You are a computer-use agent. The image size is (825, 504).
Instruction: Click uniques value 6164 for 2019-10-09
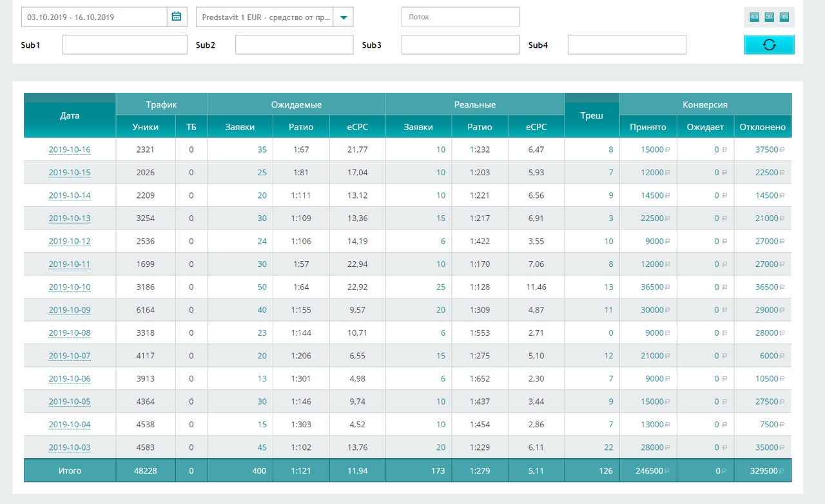146,310
